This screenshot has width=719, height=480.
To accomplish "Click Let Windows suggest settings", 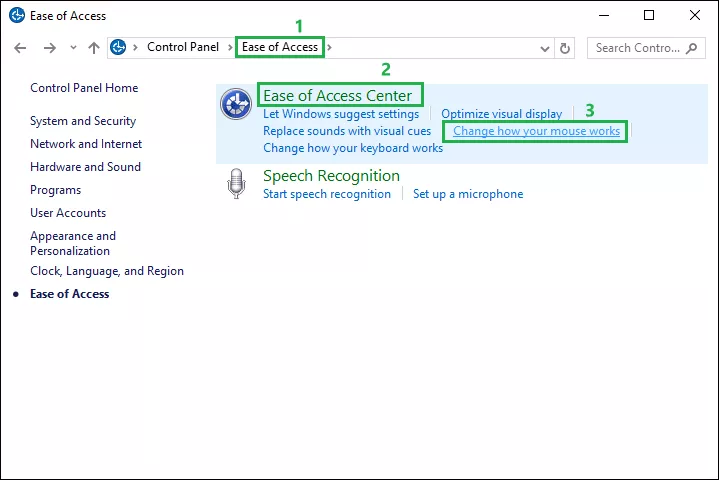I will click(x=341, y=114).
